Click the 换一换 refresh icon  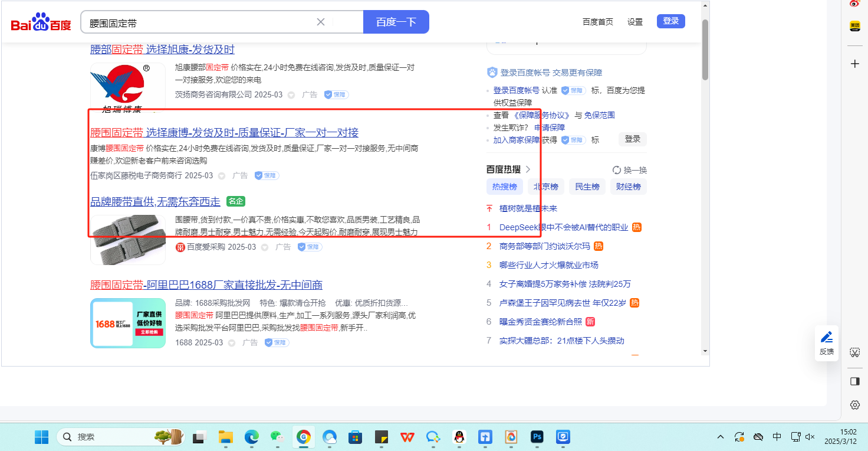click(617, 170)
